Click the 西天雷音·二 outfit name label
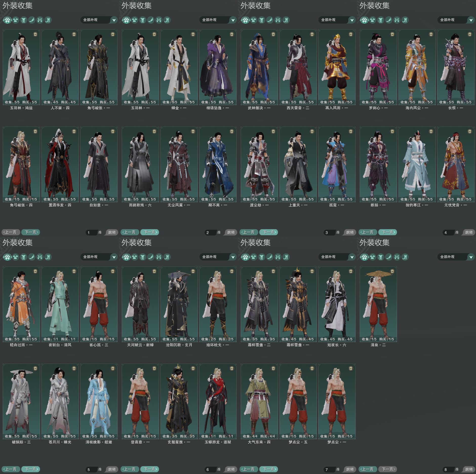 coord(298,108)
